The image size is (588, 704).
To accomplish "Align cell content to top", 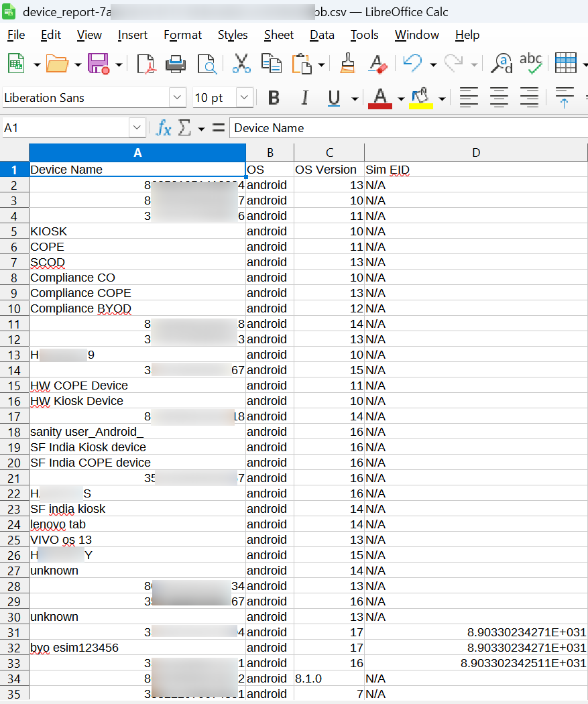I will pos(565,97).
